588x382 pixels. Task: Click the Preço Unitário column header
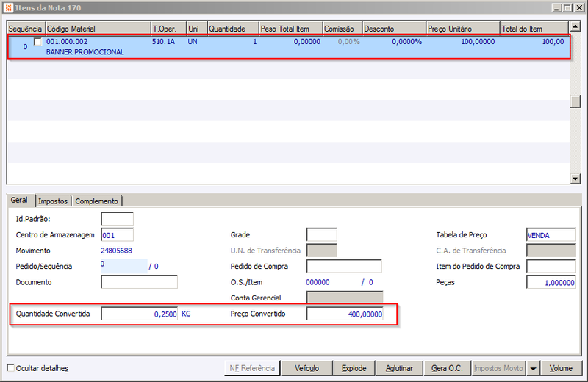[463, 29]
